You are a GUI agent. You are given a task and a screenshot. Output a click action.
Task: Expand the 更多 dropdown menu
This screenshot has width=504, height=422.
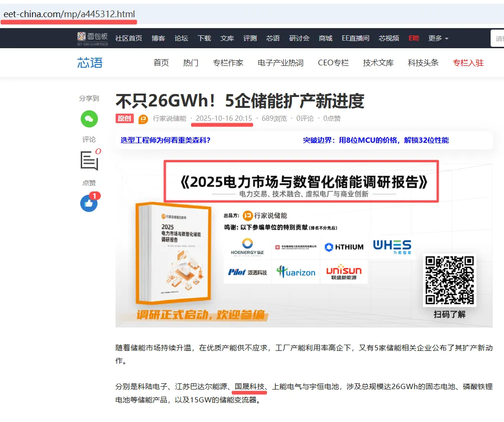(x=438, y=38)
